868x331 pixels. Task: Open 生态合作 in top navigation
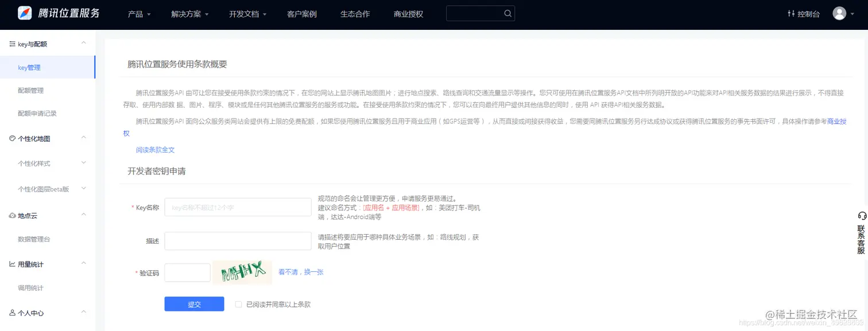(355, 14)
